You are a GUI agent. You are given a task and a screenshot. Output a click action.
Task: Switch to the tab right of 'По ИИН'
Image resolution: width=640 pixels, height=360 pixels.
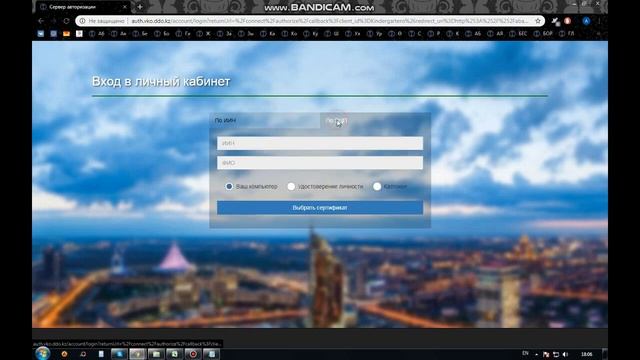pyautogui.click(x=375, y=121)
